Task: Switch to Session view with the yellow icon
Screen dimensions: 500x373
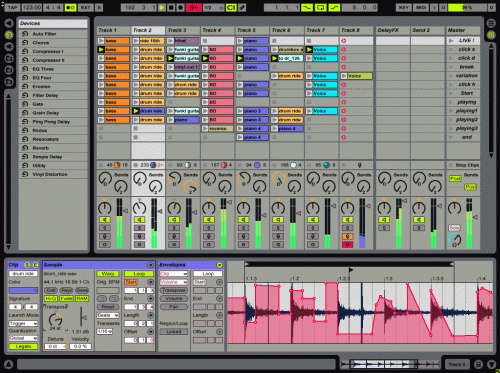Action: point(491,34)
